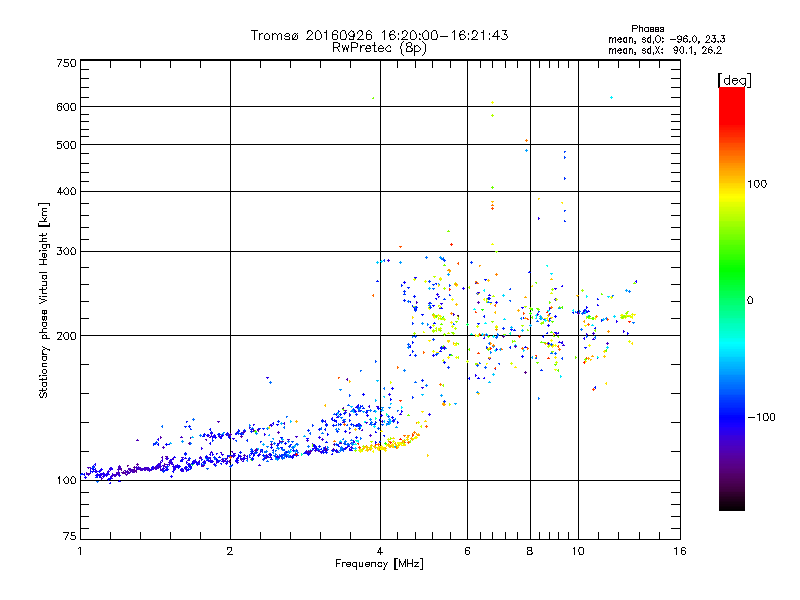The height and width of the screenshot is (600, 800).
Task: Click the subtitle 'RwPretec (8p)'
Action: (379, 48)
